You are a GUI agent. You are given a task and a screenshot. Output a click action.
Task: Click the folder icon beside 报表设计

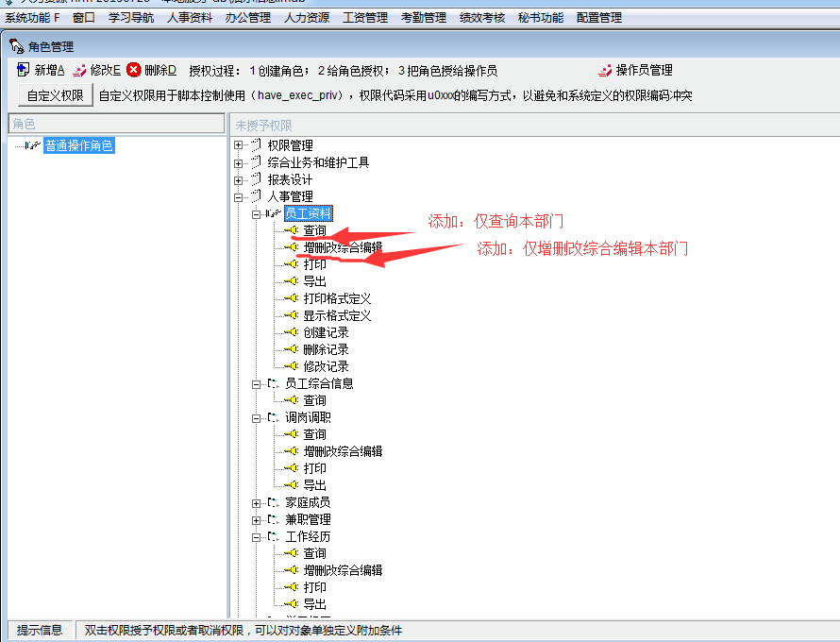255,179
